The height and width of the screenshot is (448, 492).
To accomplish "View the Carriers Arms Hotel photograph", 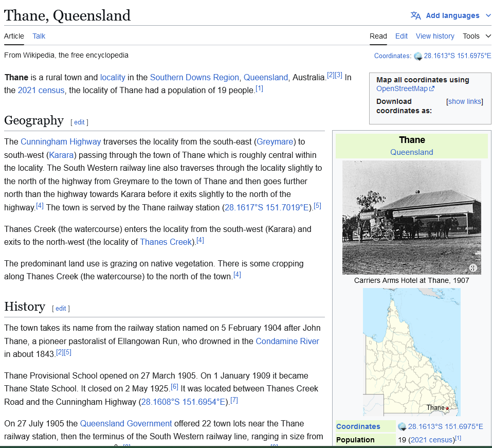I will click(412, 218).
